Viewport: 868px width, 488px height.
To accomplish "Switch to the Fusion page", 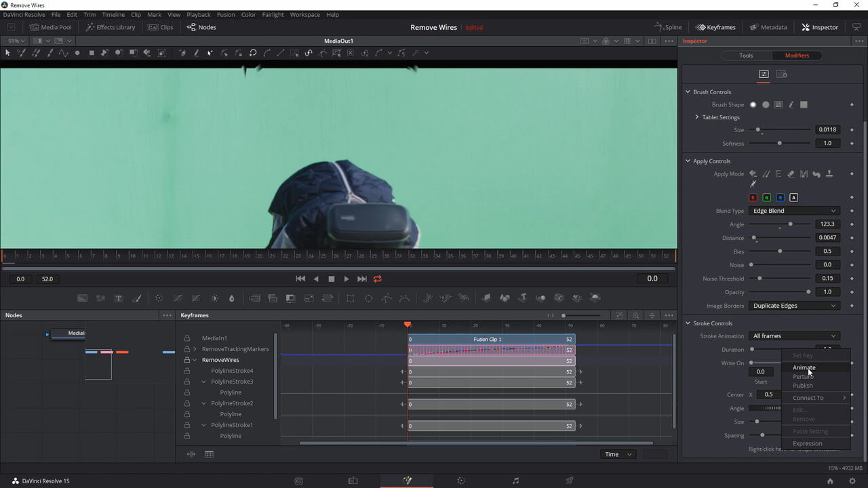I will [407, 481].
